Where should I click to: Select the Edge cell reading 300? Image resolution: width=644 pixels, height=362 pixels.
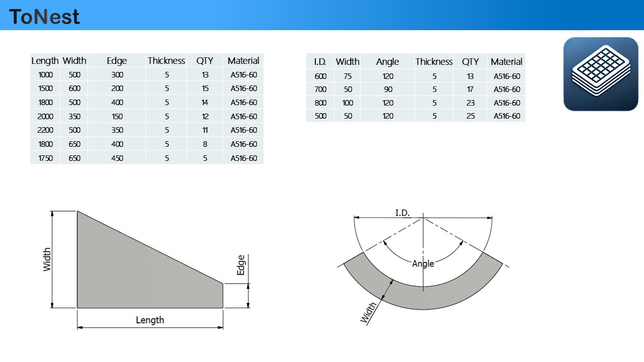(117, 75)
